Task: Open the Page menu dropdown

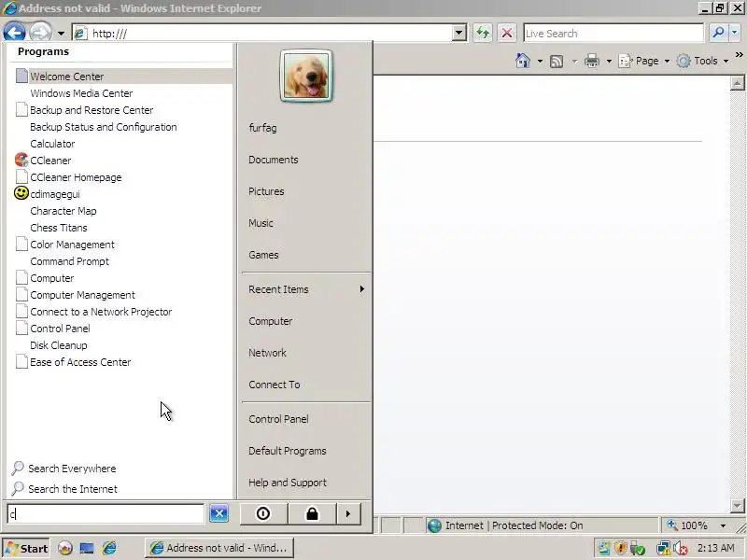Action: pyautogui.click(x=644, y=61)
